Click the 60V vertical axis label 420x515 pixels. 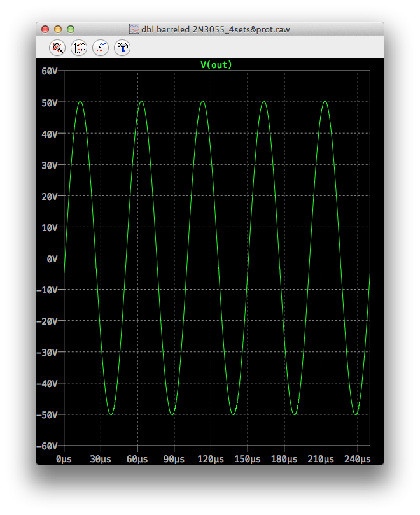pos(50,71)
